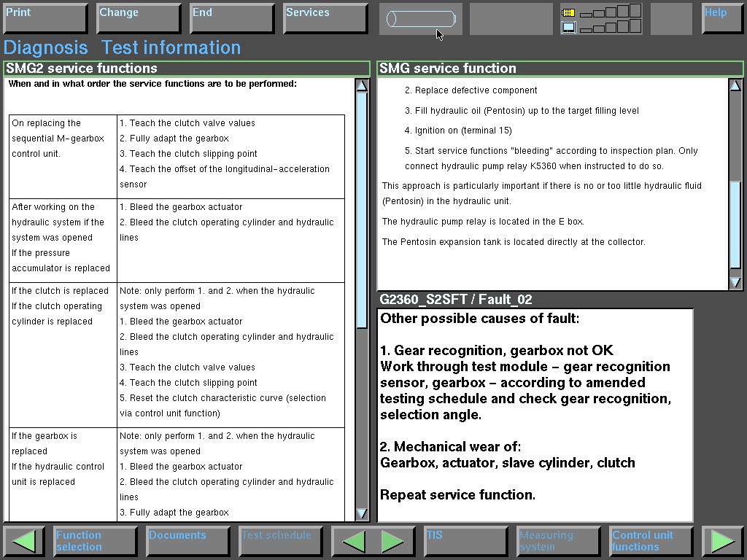Open the Documents button

click(188, 541)
